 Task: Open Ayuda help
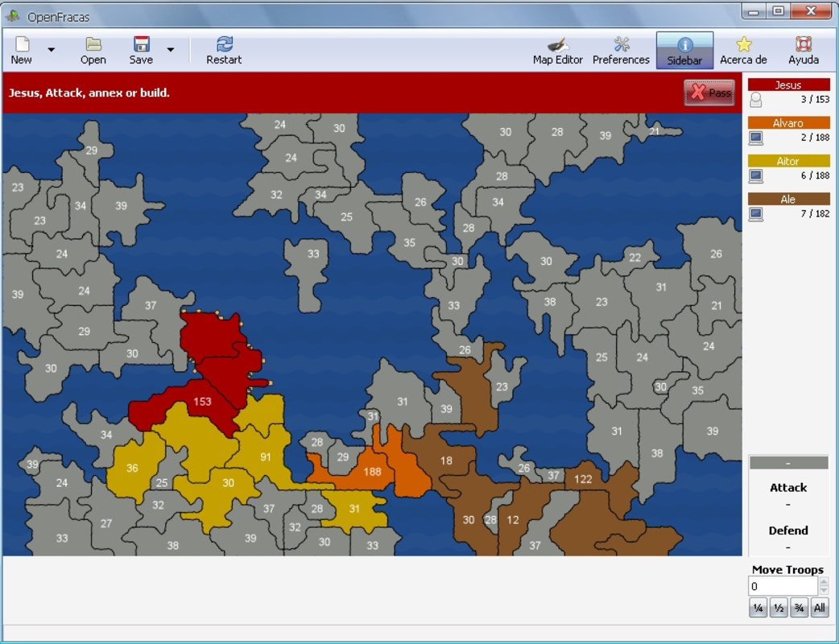[803, 51]
